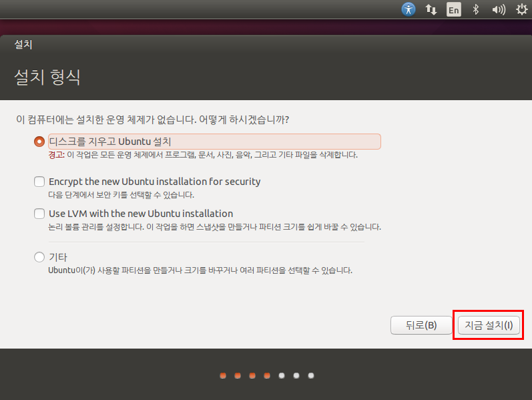The height and width of the screenshot is (400, 532).
Task: Click the Encrypt the new Ubuntu installation label
Action: coord(155,182)
